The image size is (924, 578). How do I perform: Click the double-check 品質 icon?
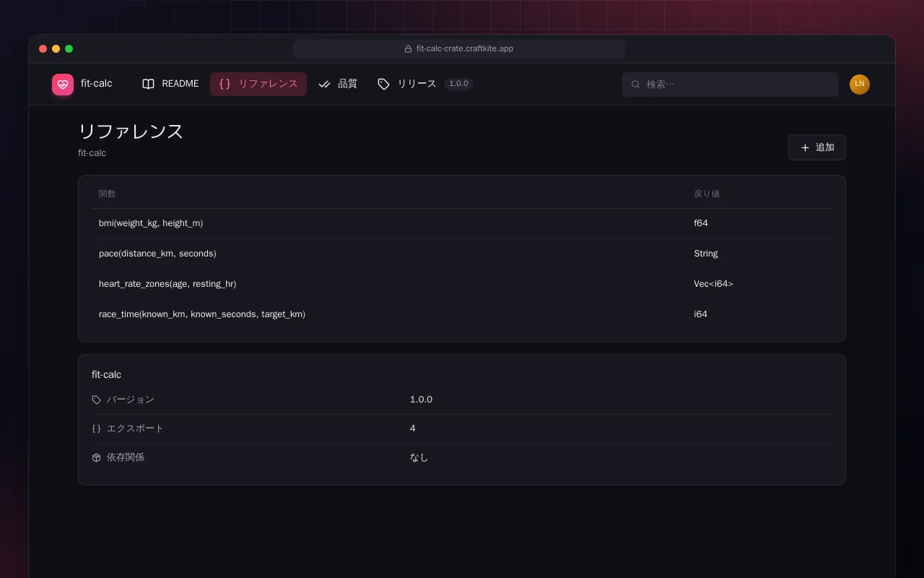pyautogui.click(x=324, y=84)
